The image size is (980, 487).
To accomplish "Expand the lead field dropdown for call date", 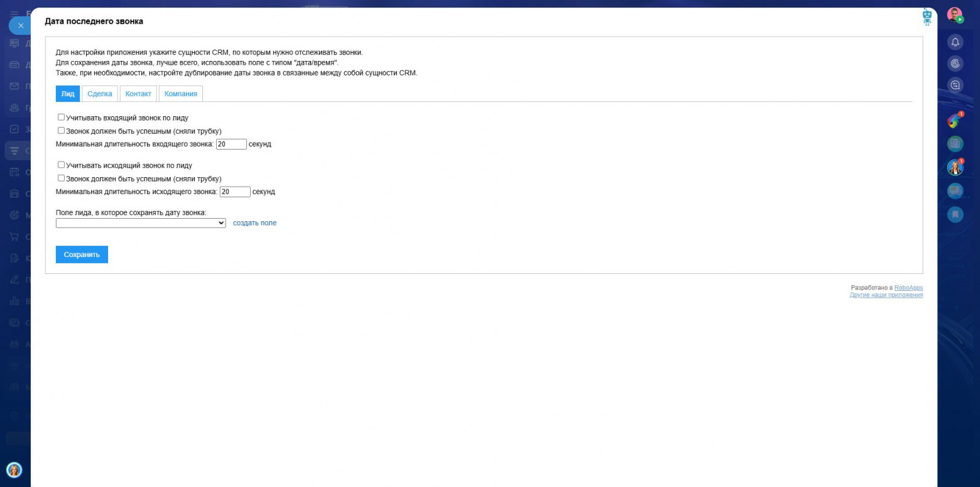I will tap(141, 222).
